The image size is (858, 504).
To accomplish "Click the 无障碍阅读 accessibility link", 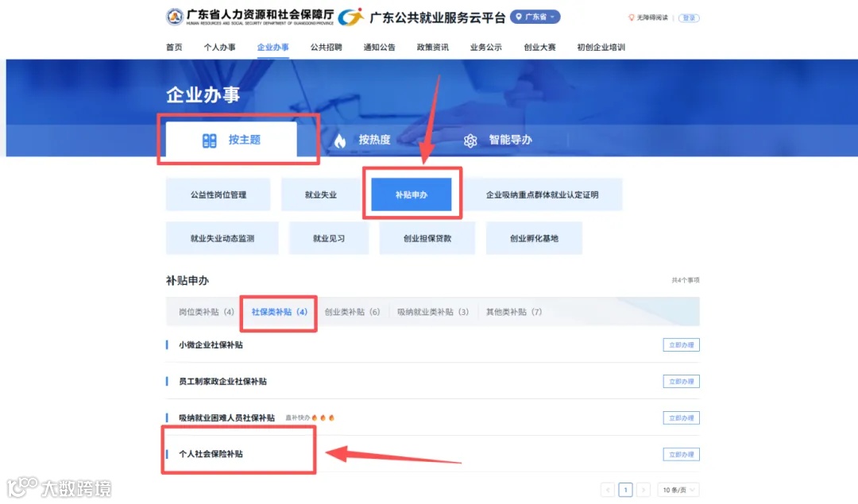I will pyautogui.click(x=651, y=17).
